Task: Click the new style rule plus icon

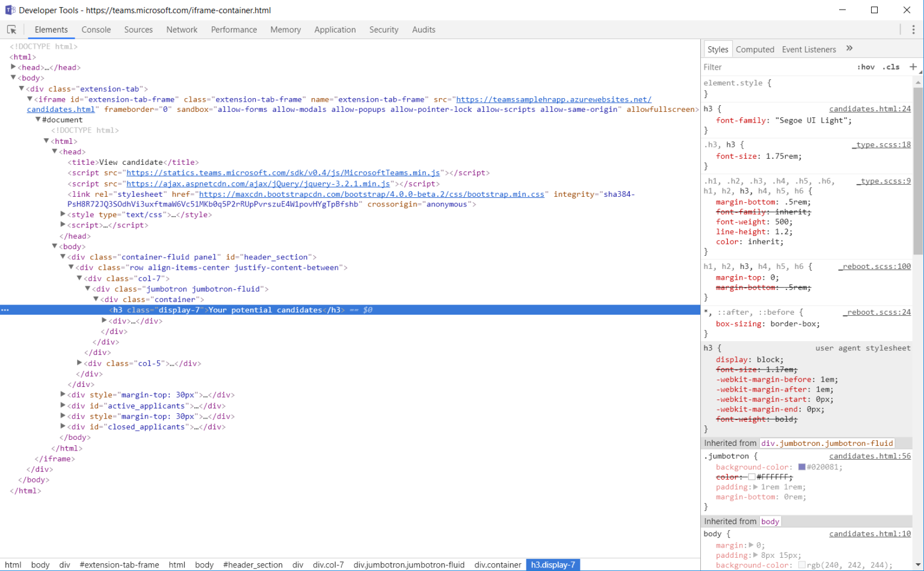Action: [913, 67]
